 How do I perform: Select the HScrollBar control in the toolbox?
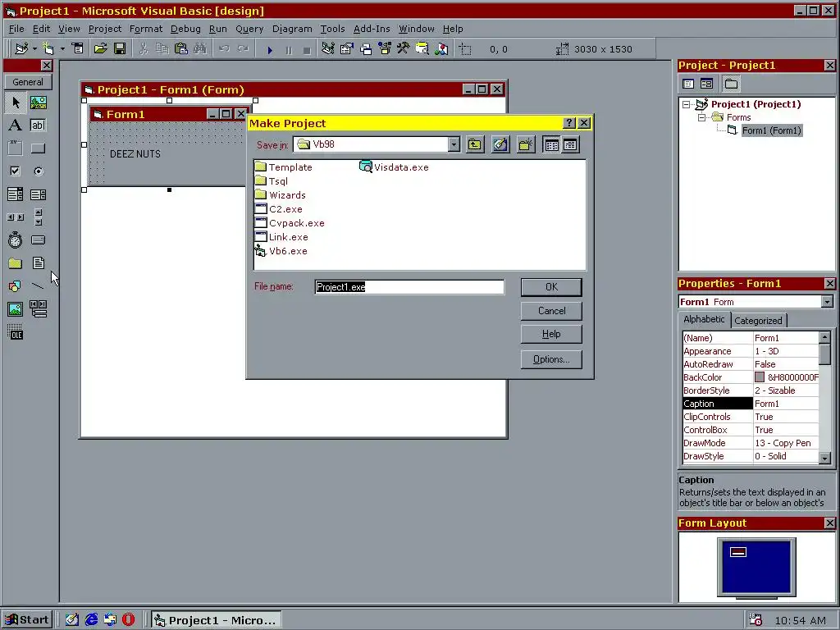pos(16,217)
